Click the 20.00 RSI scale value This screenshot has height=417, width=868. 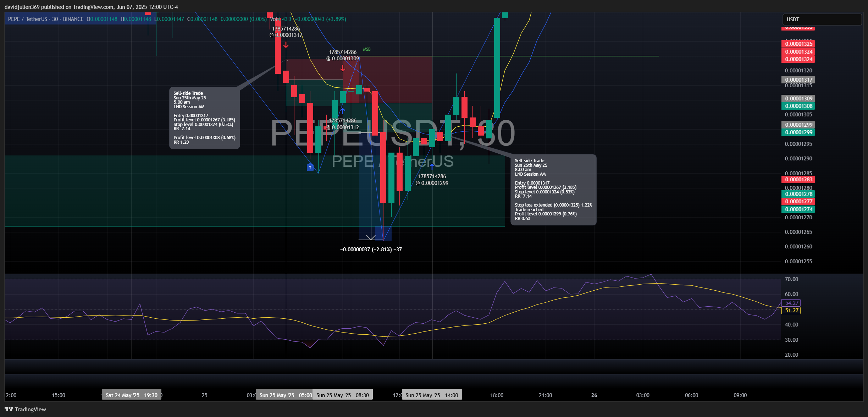coord(791,355)
